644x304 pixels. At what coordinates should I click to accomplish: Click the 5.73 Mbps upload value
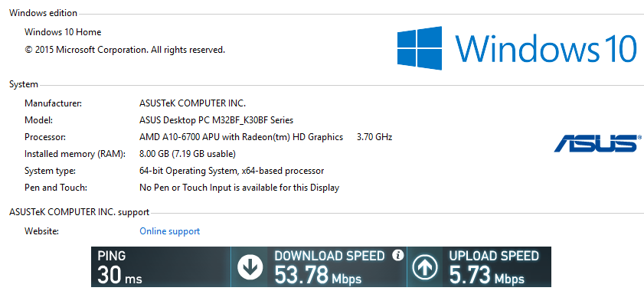pyautogui.click(x=487, y=275)
